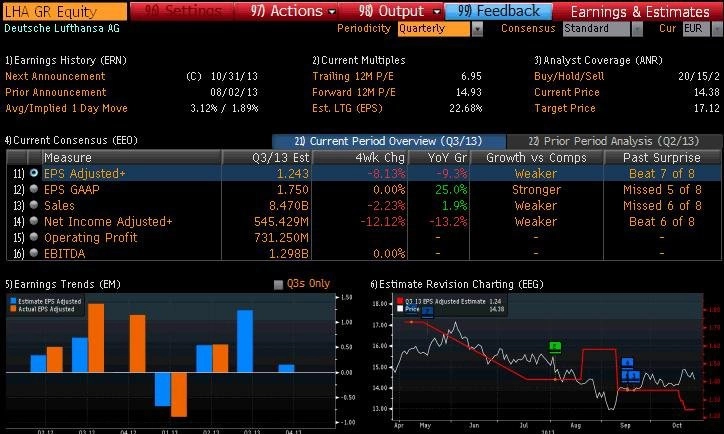Open Current Consensus (EEO) link
The width and height of the screenshot is (724, 434).
[71, 140]
